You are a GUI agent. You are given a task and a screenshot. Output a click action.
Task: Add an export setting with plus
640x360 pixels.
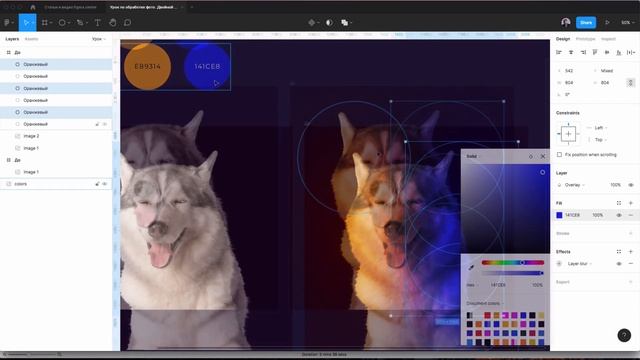click(x=631, y=282)
